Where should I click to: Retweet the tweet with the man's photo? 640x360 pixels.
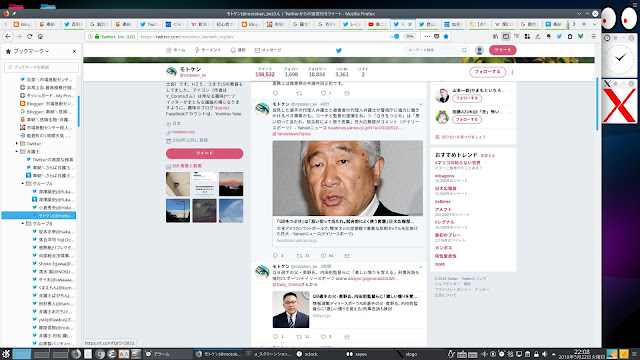pyautogui.click(x=299, y=256)
